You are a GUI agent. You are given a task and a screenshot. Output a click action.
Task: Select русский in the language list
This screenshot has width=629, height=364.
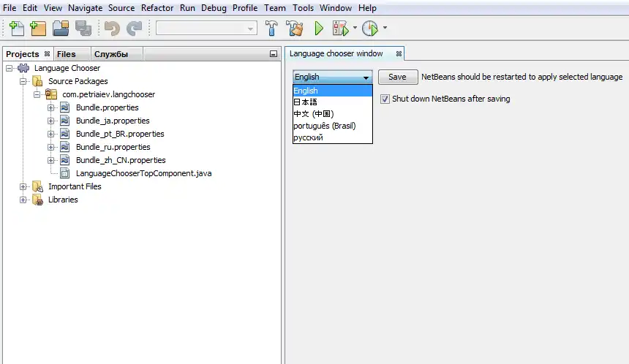tap(333, 137)
